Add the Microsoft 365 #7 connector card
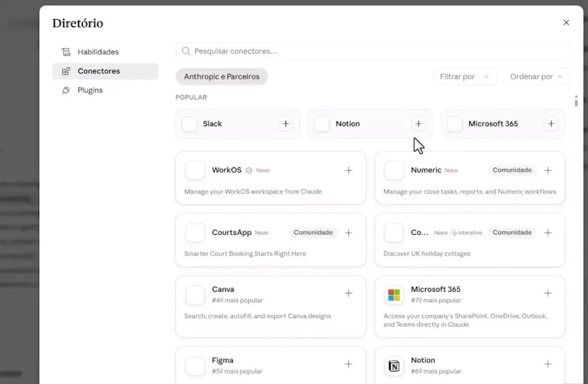Screen dimensions: 588x384 (548, 293)
